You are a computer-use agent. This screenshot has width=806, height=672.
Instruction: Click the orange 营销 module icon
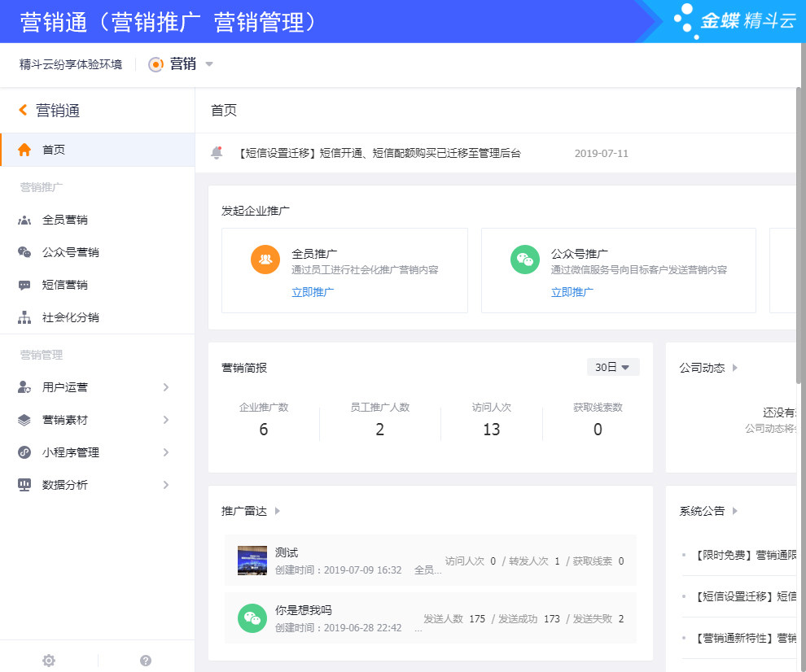pos(156,64)
